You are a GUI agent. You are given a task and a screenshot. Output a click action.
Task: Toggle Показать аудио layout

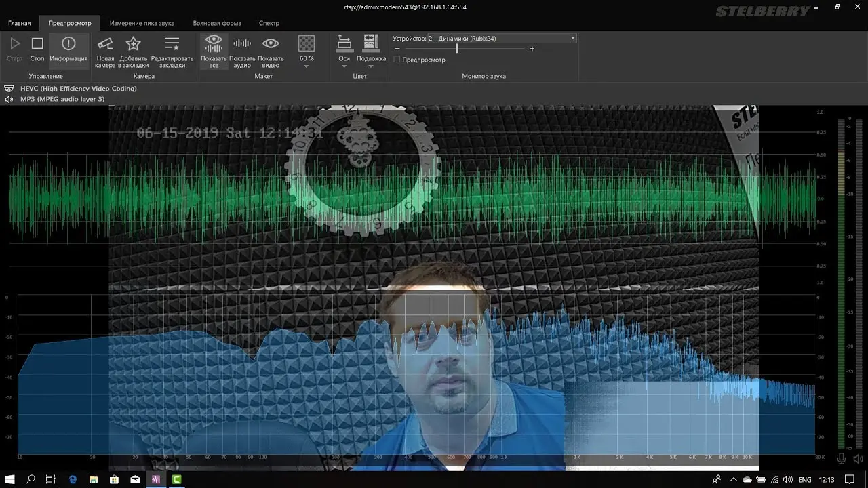point(242,50)
